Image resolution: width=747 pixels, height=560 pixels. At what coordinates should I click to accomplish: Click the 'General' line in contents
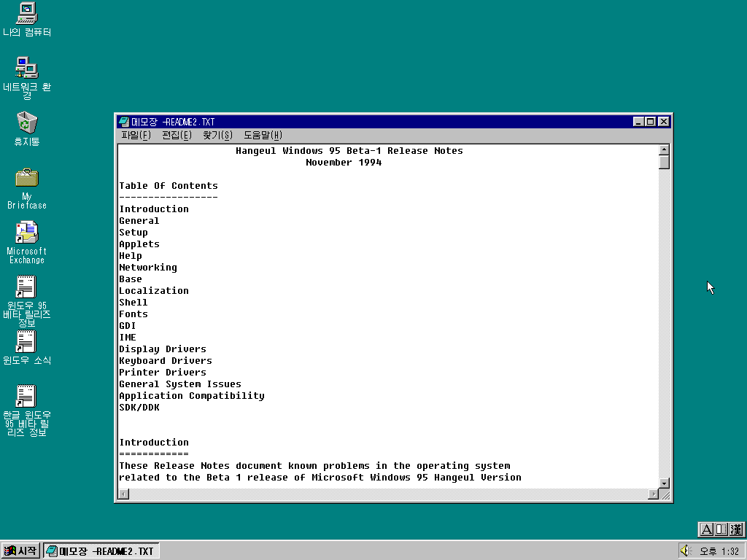tap(139, 221)
